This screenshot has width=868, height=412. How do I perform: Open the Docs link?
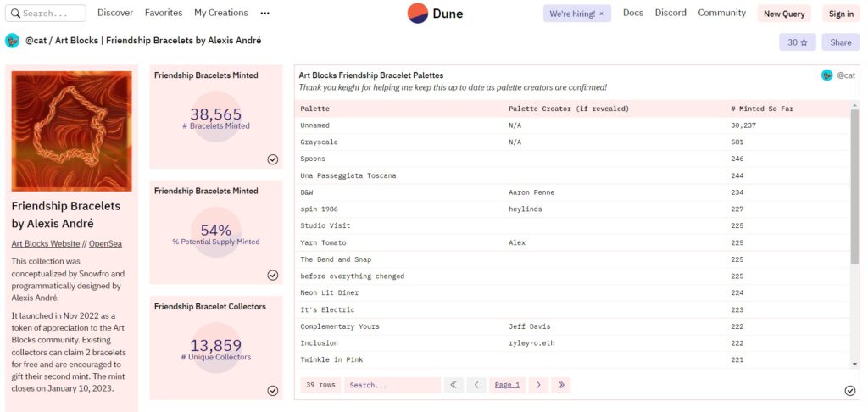(632, 13)
